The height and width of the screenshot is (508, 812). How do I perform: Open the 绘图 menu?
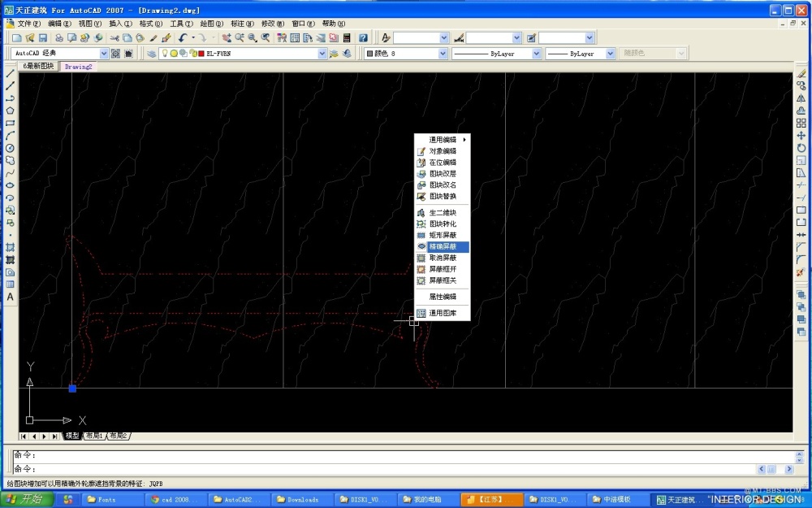pyautogui.click(x=211, y=24)
